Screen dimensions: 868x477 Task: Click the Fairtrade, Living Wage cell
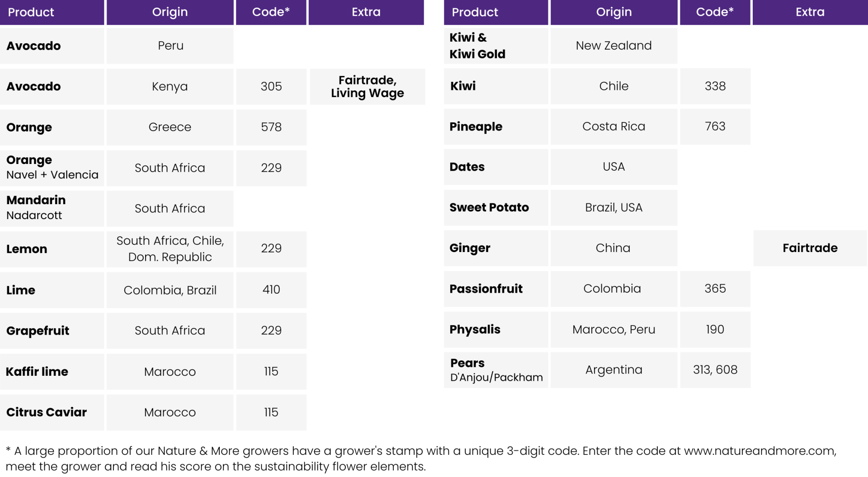pos(368,86)
